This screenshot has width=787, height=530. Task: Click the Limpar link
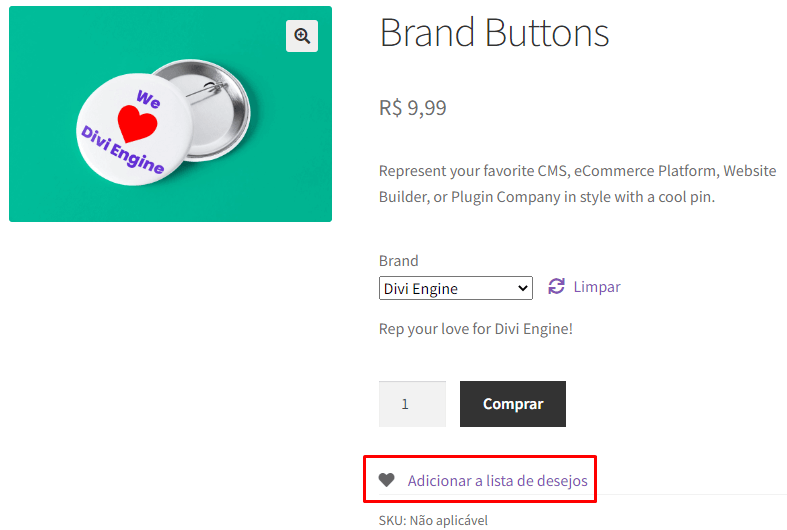(x=597, y=287)
